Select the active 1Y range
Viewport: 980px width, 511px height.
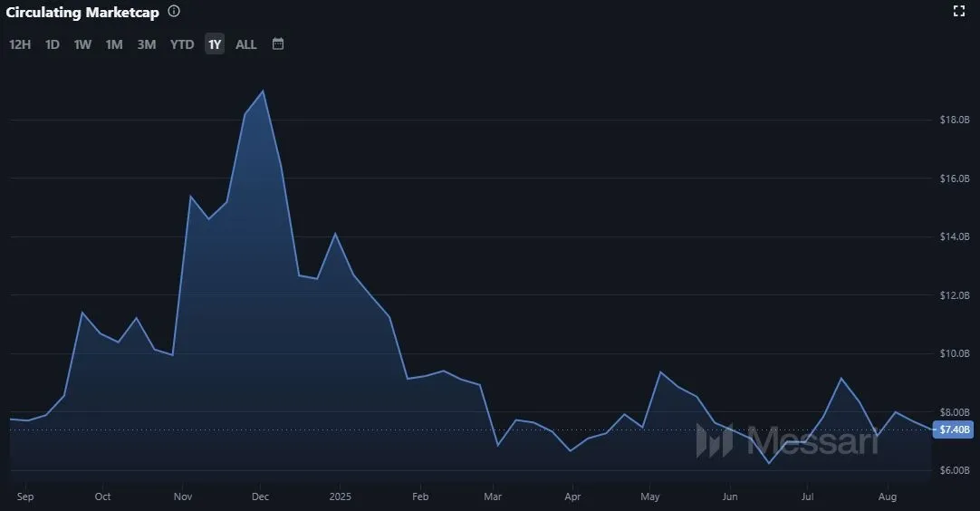(215, 44)
